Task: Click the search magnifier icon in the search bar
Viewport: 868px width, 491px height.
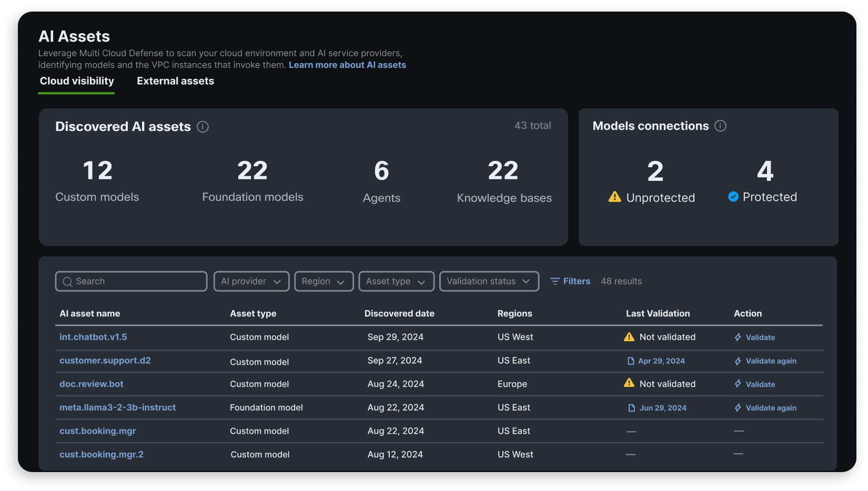Action: pos(68,281)
